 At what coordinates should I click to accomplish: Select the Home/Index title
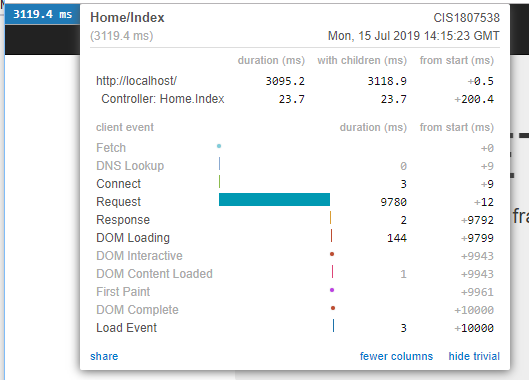click(x=127, y=18)
